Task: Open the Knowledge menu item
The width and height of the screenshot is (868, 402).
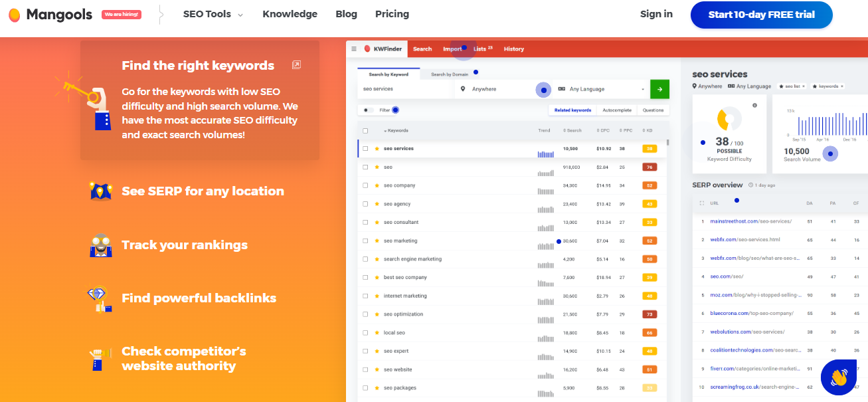Action: (290, 14)
